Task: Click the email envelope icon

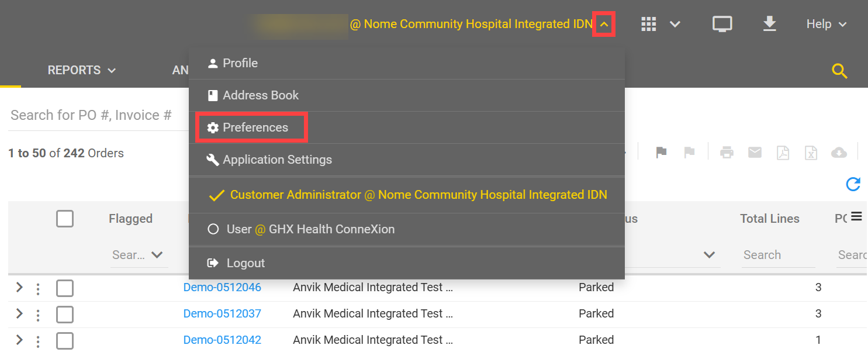Action: [755, 153]
